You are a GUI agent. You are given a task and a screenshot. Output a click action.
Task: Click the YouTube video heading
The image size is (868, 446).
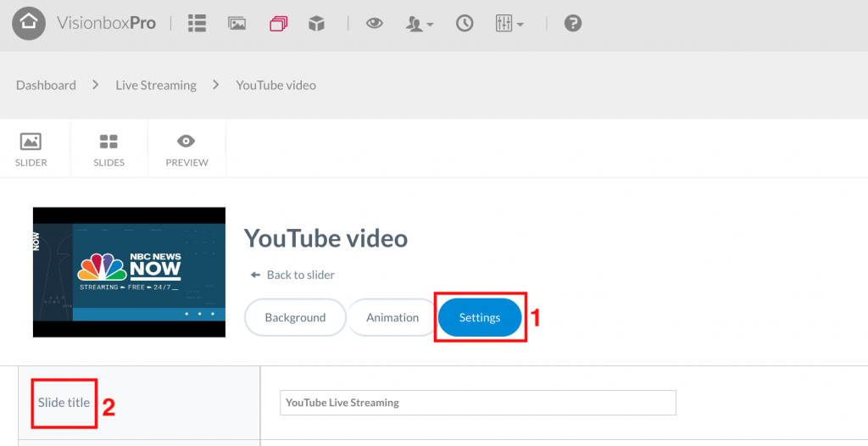point(326,239)
